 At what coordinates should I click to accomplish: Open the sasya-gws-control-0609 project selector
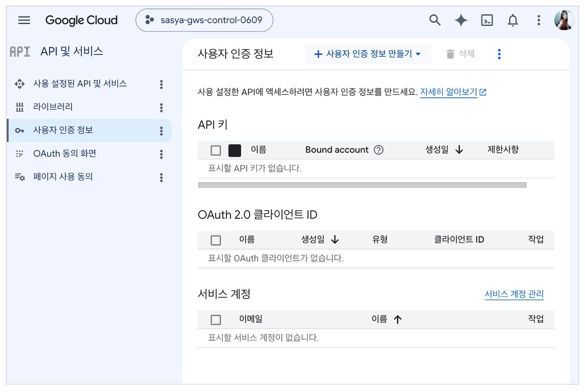[204, 20]
